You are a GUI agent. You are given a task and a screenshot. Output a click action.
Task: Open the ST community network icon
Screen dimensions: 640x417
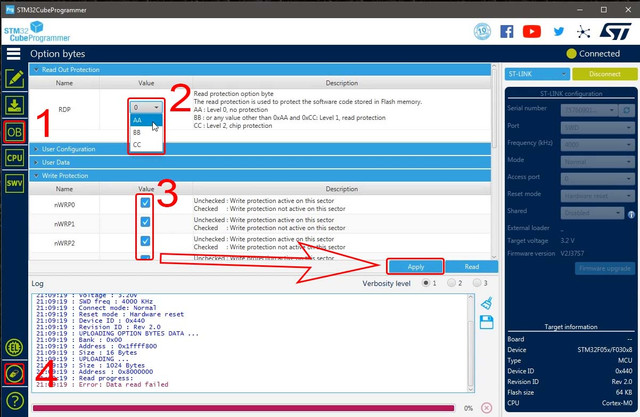pos(583,31)
